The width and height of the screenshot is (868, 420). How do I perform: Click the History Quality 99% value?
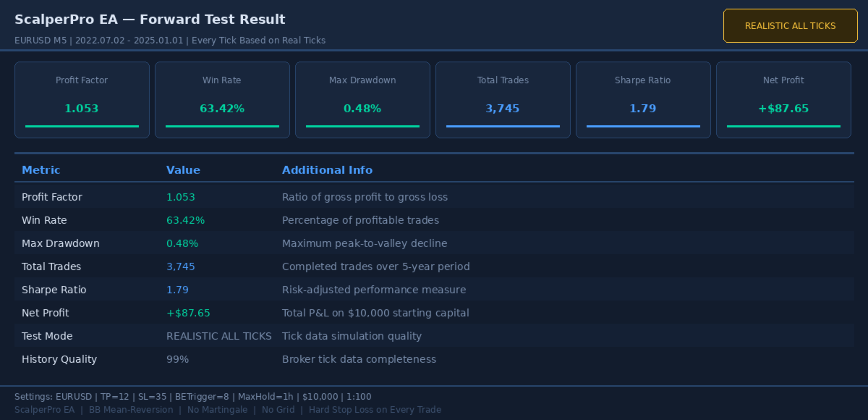pos(178,359)
